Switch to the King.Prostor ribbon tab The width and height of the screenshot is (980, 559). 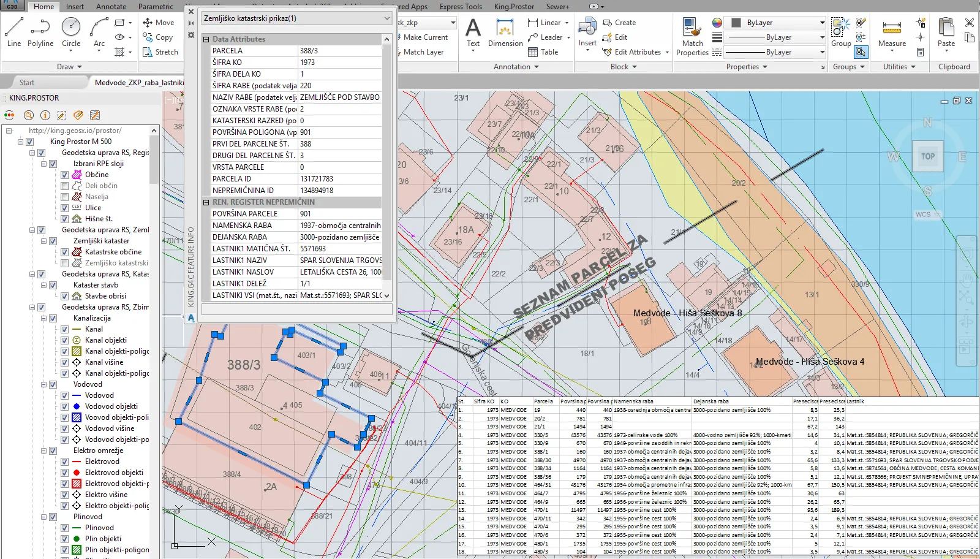point(514,7)
